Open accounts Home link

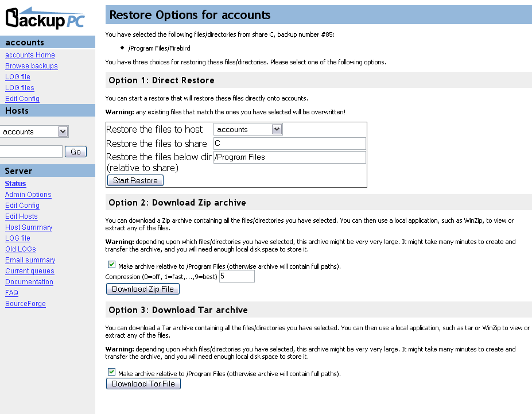coord(30,55)
